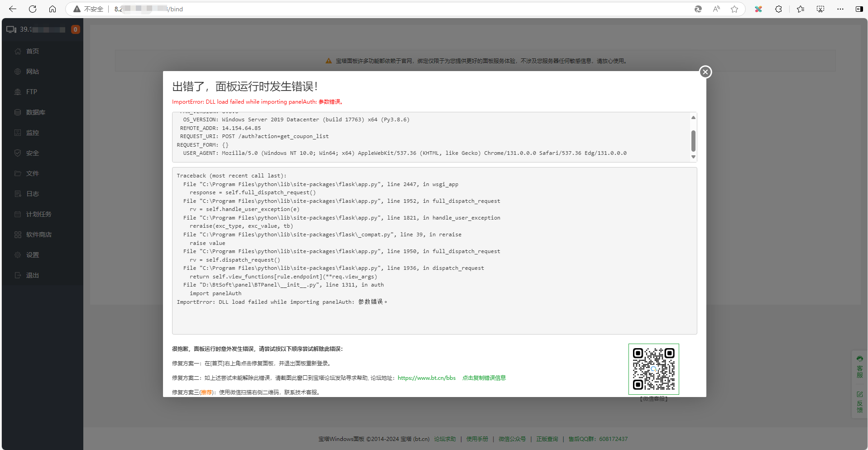Click the browser extensions puzzle icon

click(x=778, y=9)
